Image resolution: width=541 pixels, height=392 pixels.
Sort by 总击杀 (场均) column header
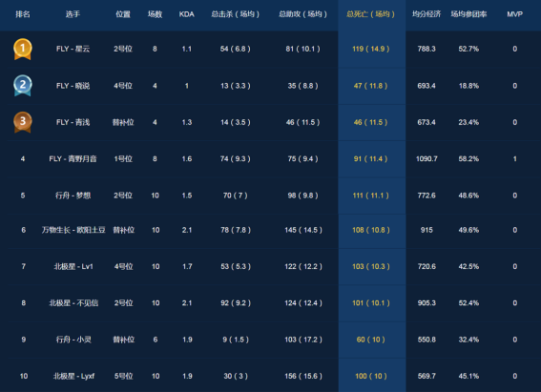pyautogui.click(x=236, y=14)
